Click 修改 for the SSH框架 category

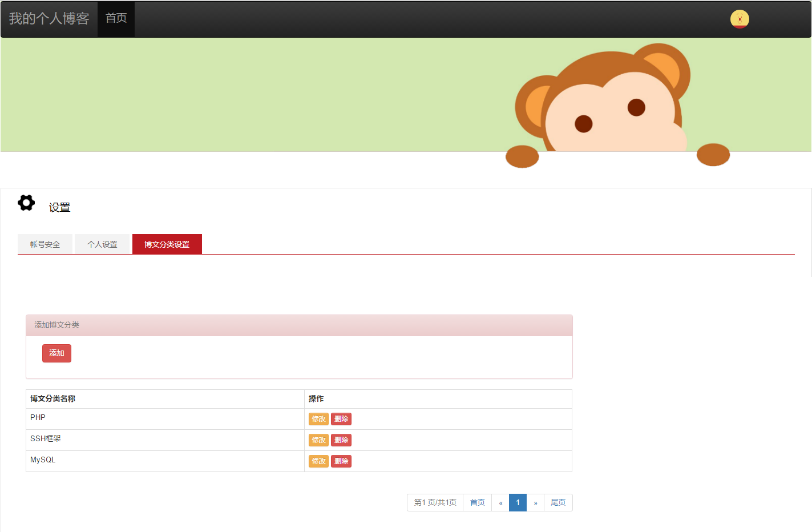(318, 440)
